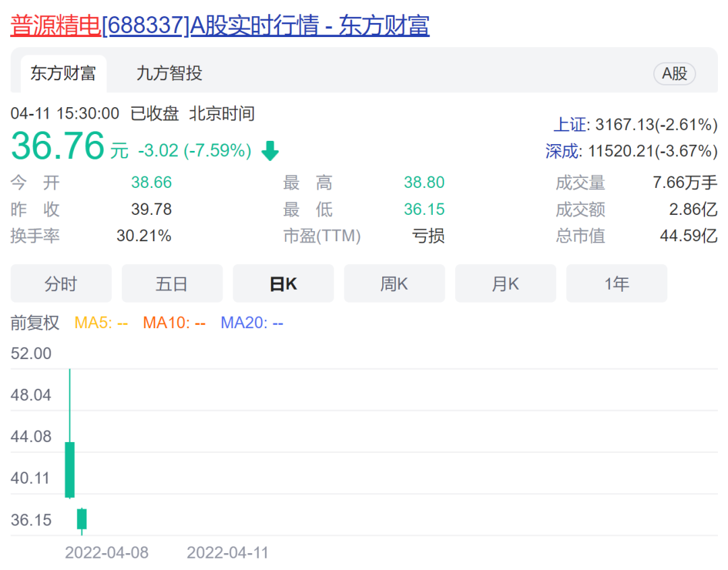Image resolution: width=728 pixels, height=570 pixels.
Task: Click the MA5 indicator label
Action: (101, 323)
